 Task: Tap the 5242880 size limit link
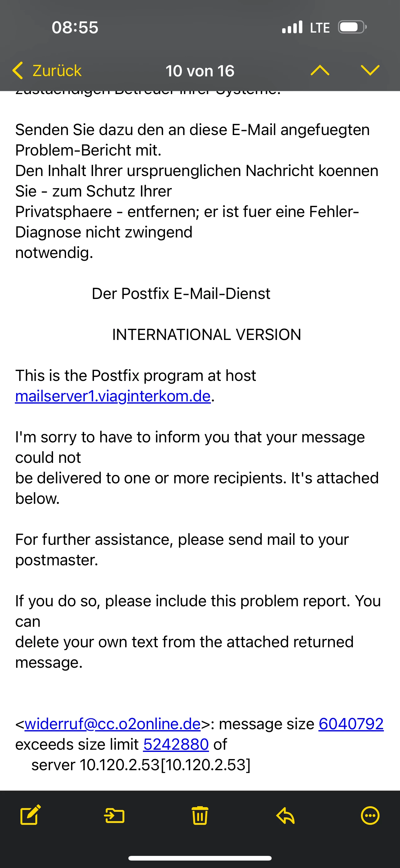176,744
